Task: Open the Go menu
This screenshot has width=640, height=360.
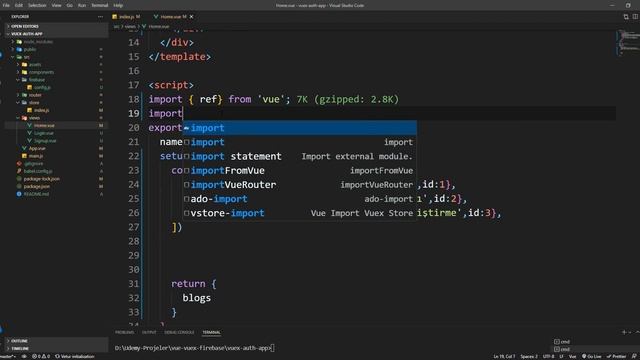Action: point(69,5)
